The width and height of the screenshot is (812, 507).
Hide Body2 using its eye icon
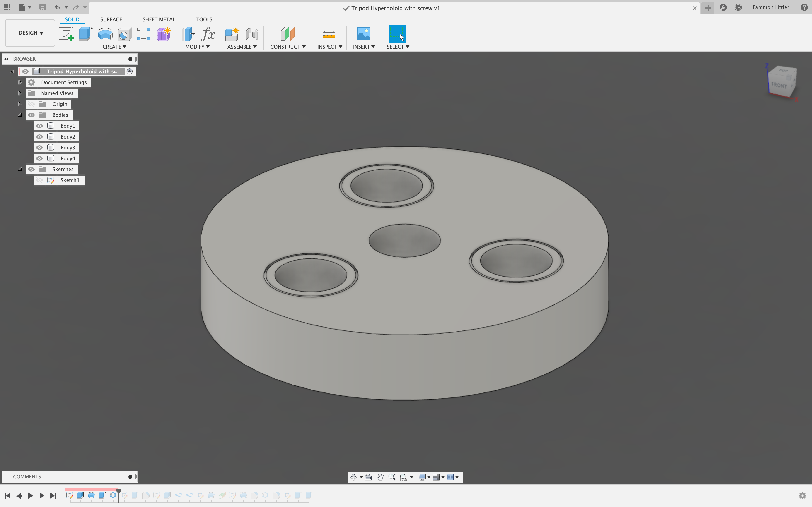(40, 137)
